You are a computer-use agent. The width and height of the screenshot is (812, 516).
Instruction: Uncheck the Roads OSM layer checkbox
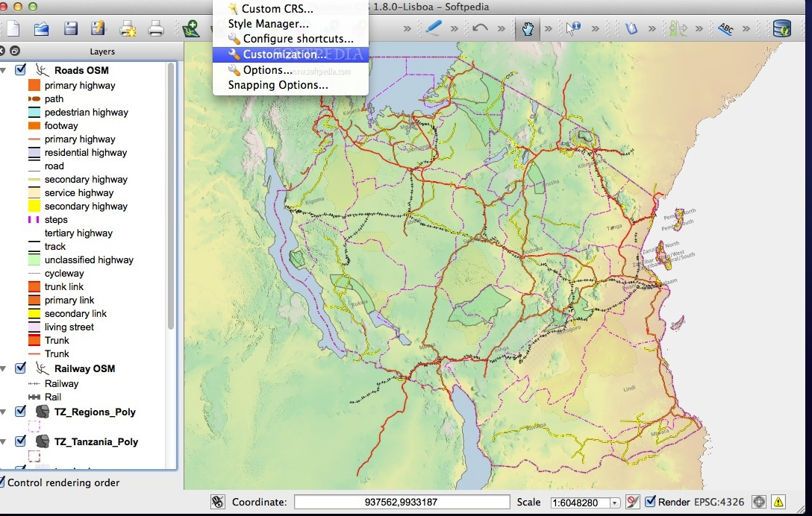(20, 69)
